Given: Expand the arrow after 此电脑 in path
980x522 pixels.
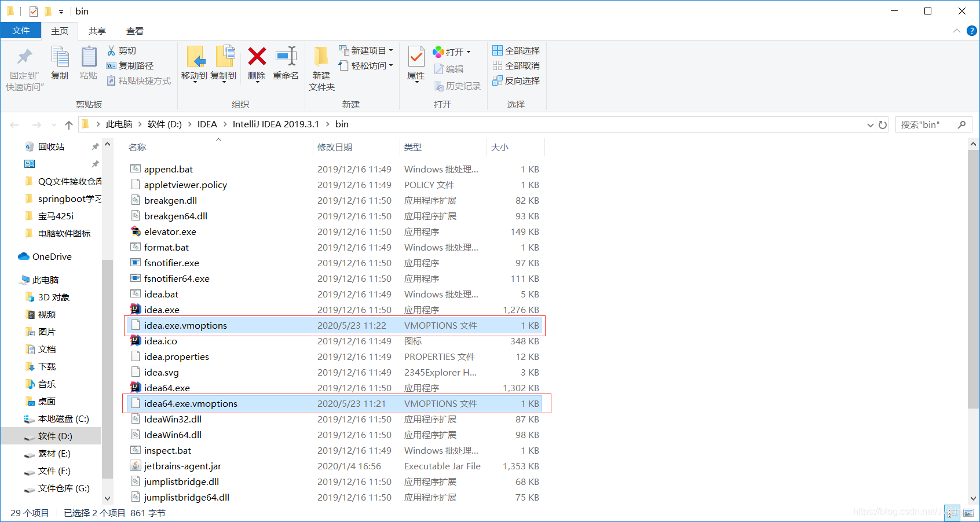Looking at the screenshot, I should click(x=140, y=124).
